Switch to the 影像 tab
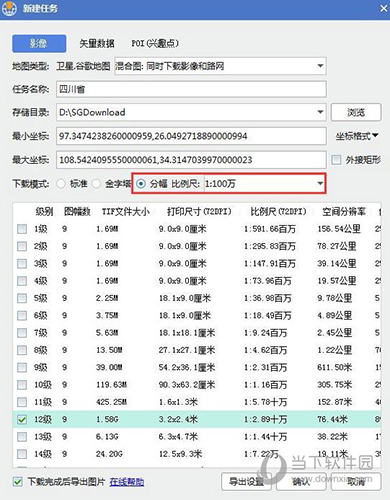The image size is (390, 500). tap(39, 43)
